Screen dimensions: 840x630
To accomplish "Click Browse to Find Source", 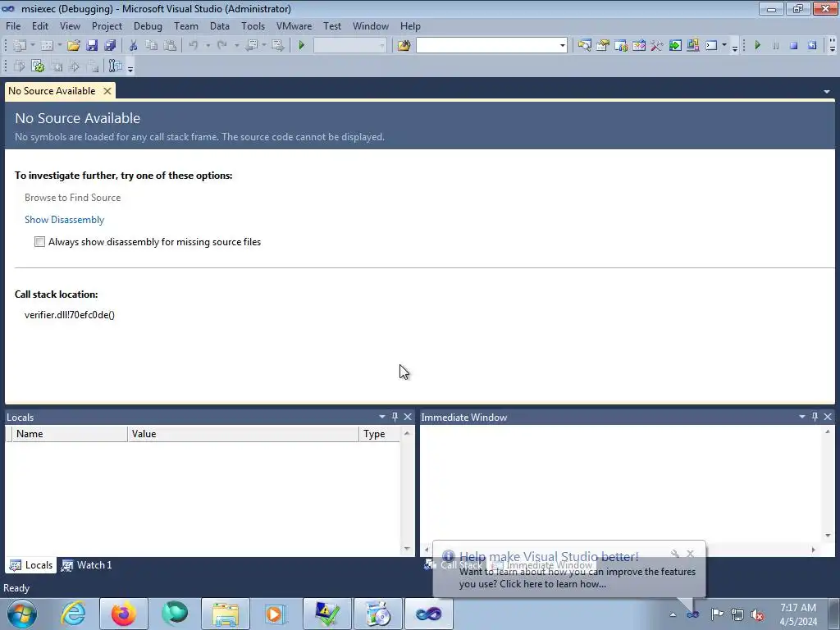I will (x=72, y=198).
